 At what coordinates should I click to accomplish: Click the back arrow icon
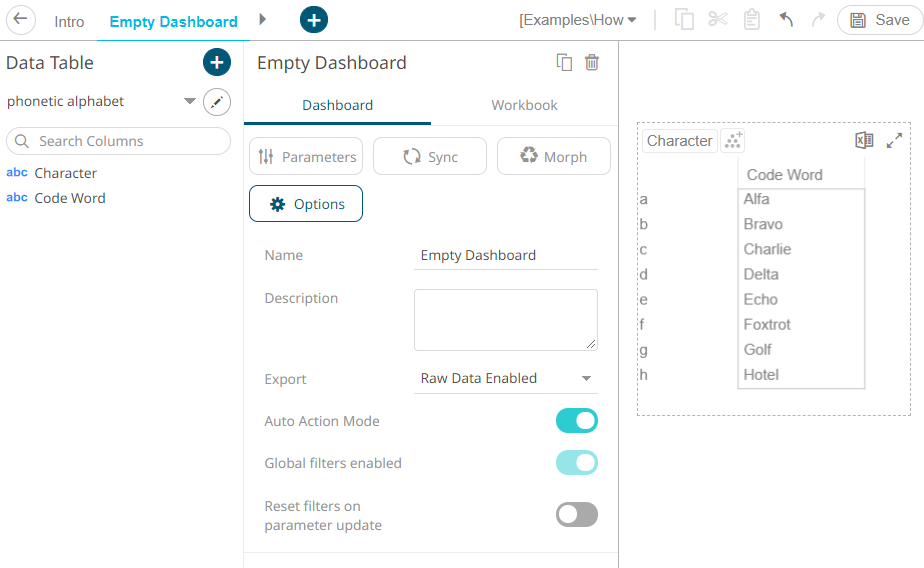tap(21, 19)
